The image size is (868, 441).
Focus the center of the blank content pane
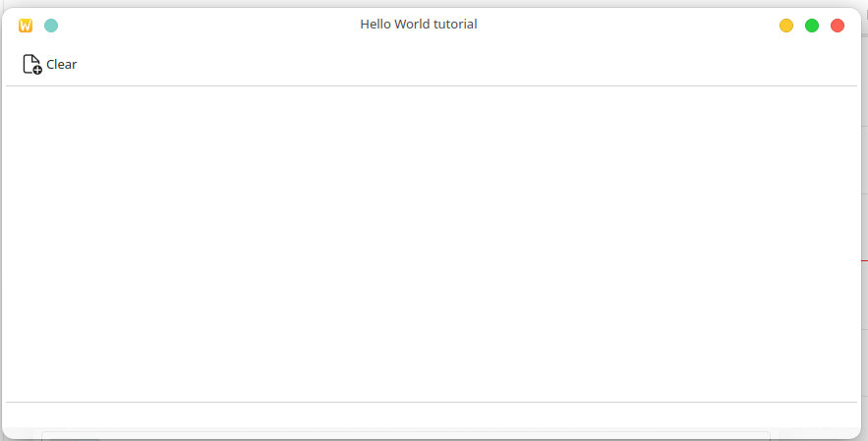pyautogui.click(x=432, y=244)
